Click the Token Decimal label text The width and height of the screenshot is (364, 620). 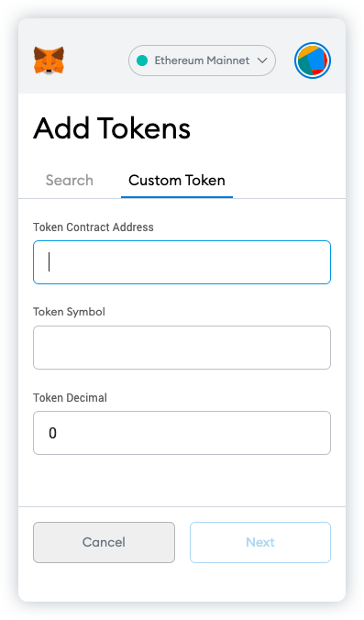(70, 397)
